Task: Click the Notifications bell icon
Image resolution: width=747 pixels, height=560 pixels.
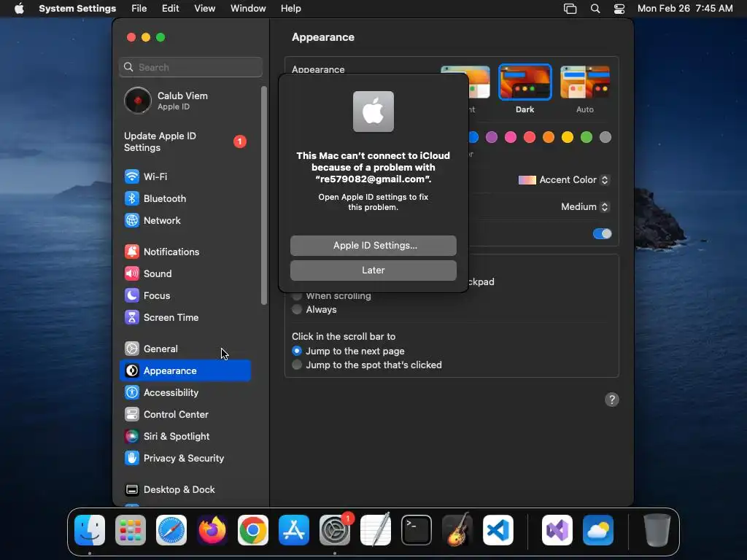Action: click(132, 252)
